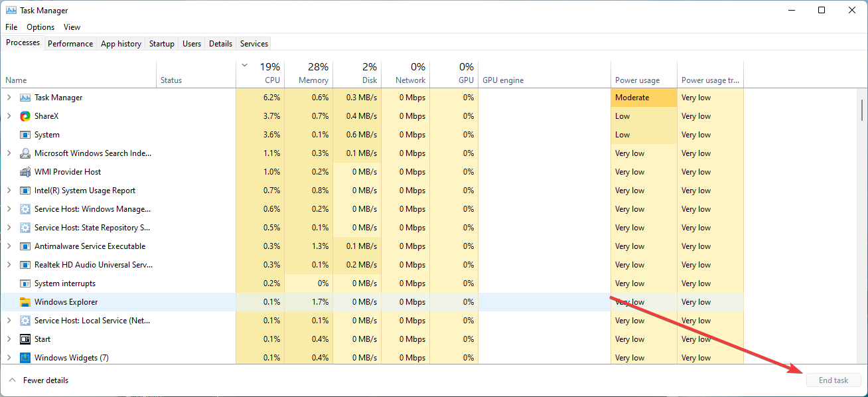Sort by the Disk column header
The image size is (868, 397).
(x=357, y=74)
